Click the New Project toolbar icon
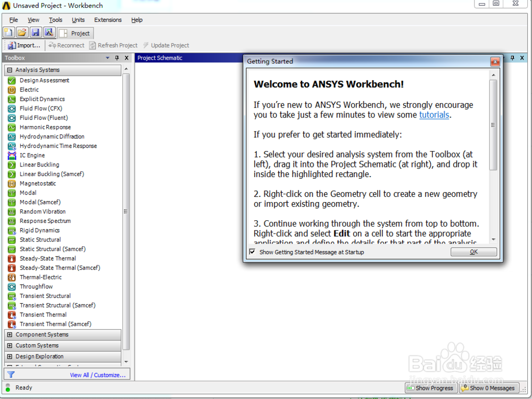 coord(9,32)
